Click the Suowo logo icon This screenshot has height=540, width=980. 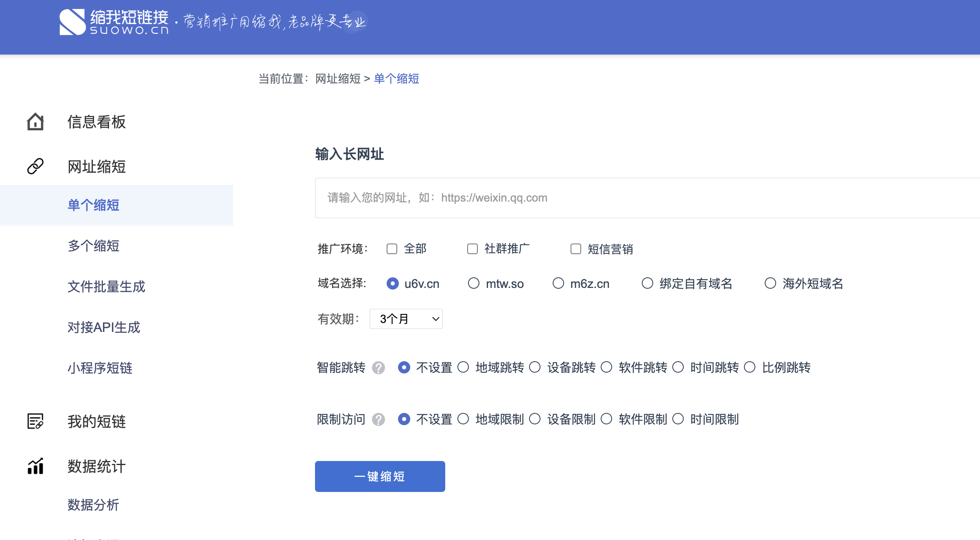[72, 22]
